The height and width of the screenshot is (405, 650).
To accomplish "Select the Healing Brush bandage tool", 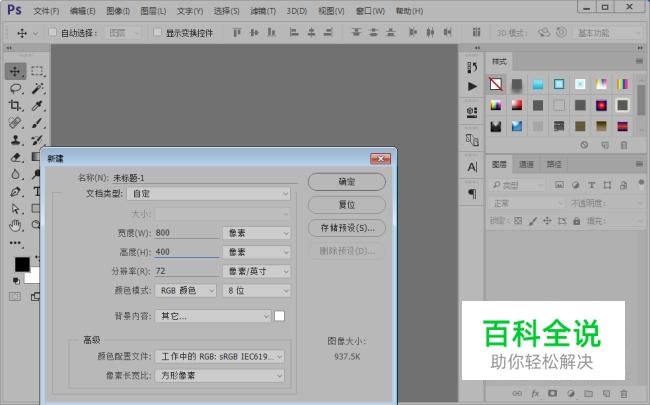I will [15, 123].
